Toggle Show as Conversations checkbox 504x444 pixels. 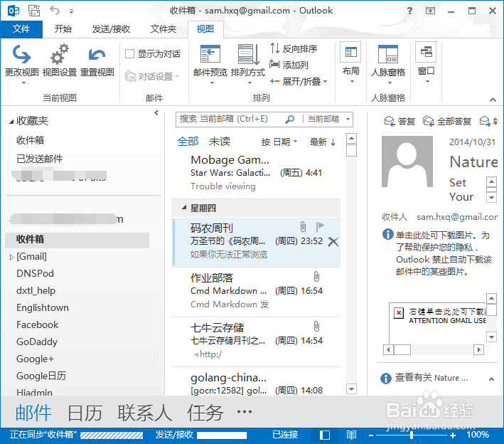129,54
